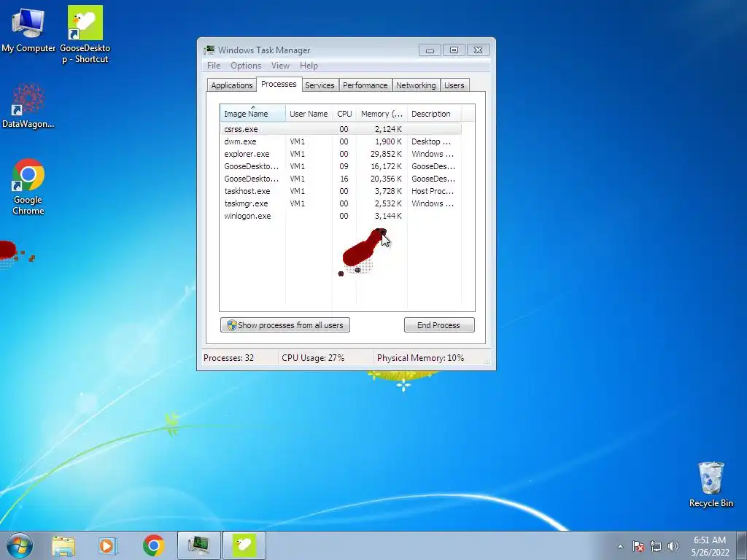Screen dimensions: 747x560
Task: Select the csrss.exe process row
Action: point(341,129)
